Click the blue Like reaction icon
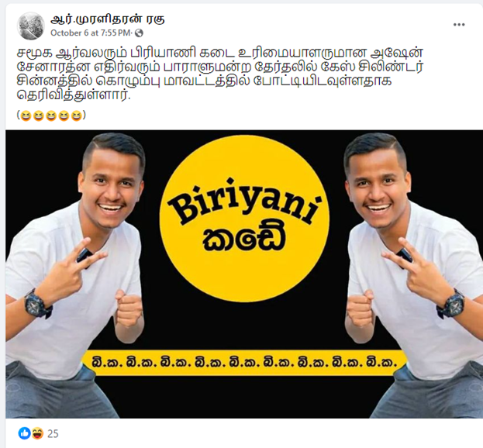The image size is (483, 448). [24, 433]
